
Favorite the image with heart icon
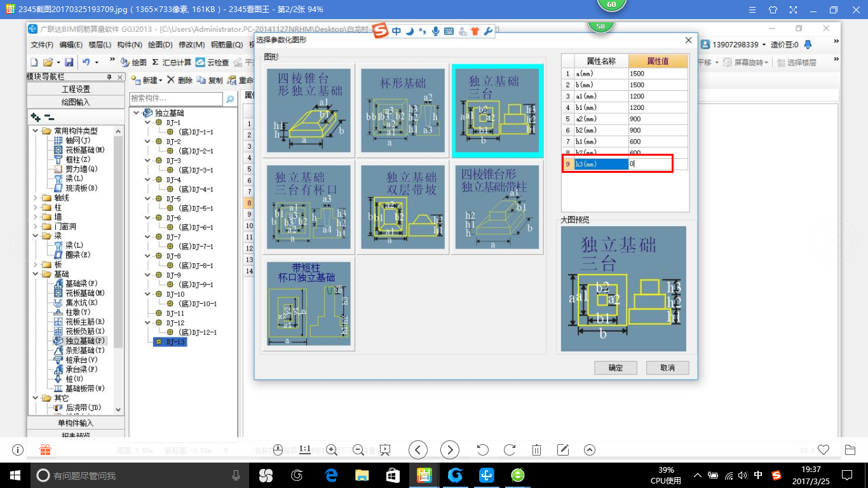[x=824, y=450]
